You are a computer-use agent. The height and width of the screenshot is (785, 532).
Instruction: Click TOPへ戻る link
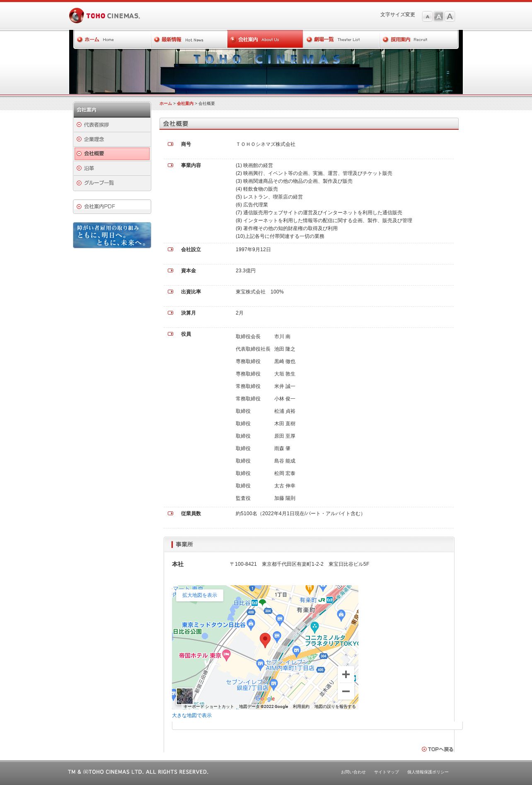point(438,749)
